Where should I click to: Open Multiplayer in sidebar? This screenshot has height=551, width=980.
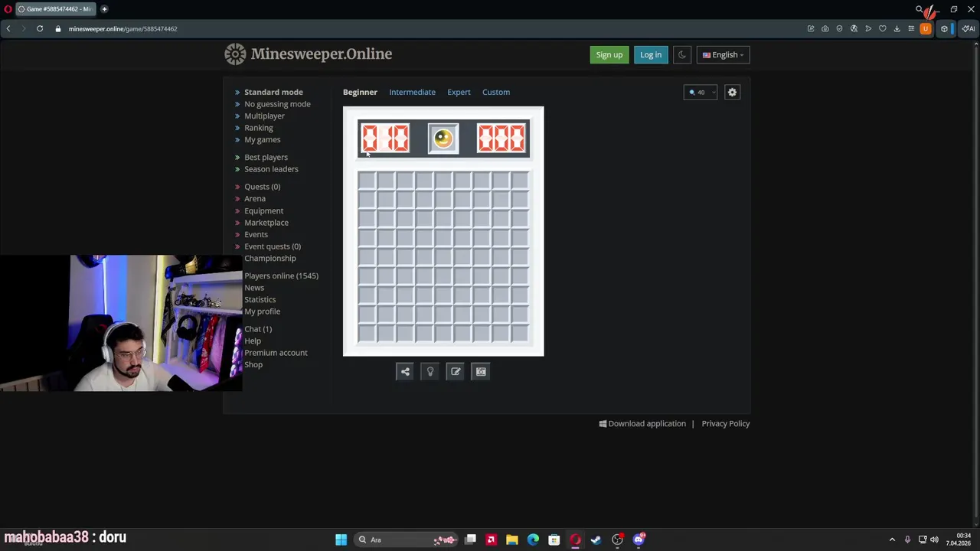264,116
